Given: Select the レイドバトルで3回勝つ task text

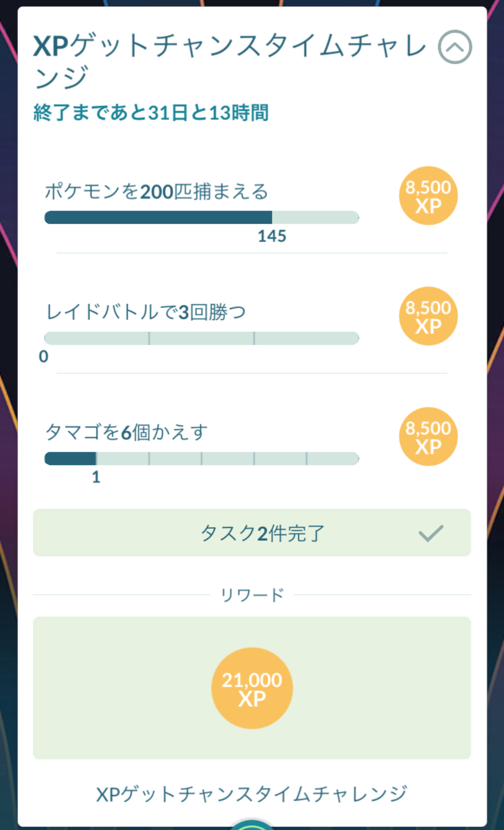Looking at the screenshot, I should point(146,312).
